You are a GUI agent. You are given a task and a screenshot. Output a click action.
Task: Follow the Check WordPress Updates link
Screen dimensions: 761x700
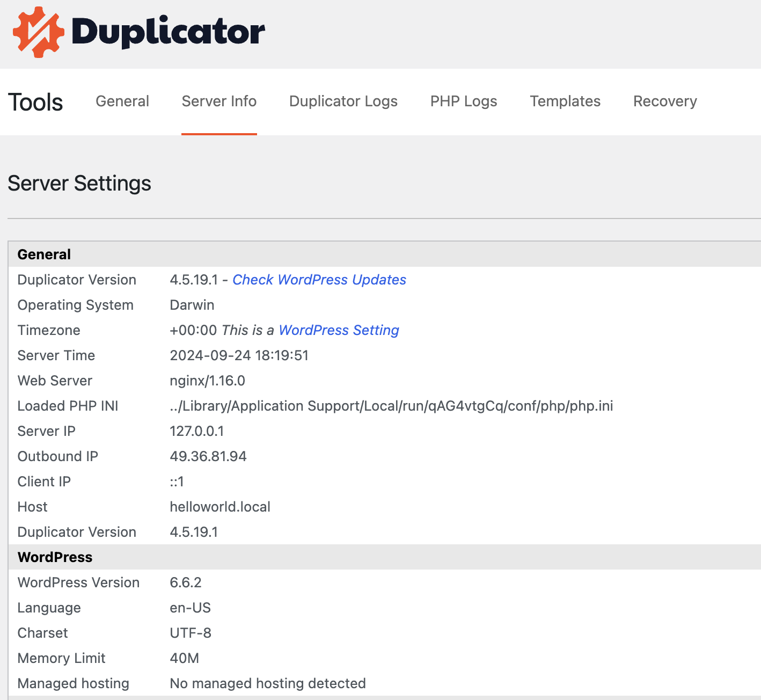tap(319, 280)
